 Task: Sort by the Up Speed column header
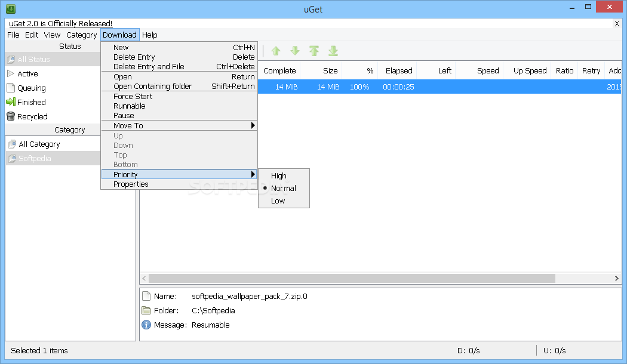[x=527, y=71]
